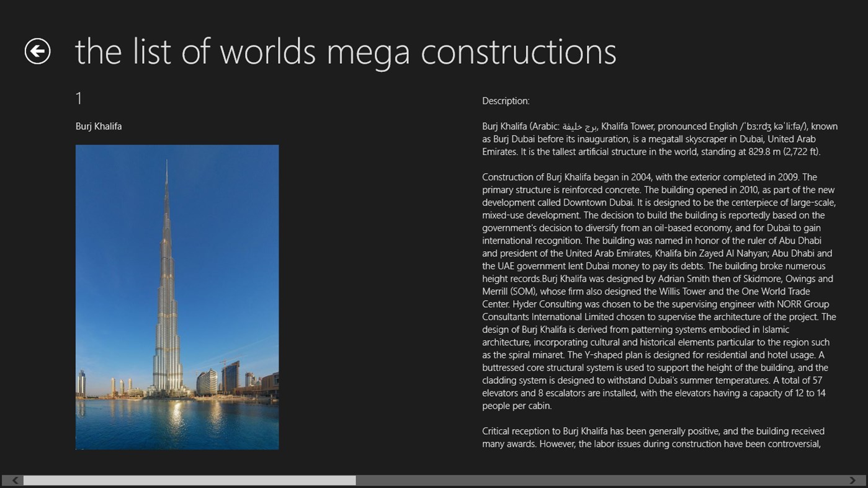The height and width of the screenshot is (488, 868).
Task: Open the Burj Khalifa image full screen
Action: pos(177,296)
